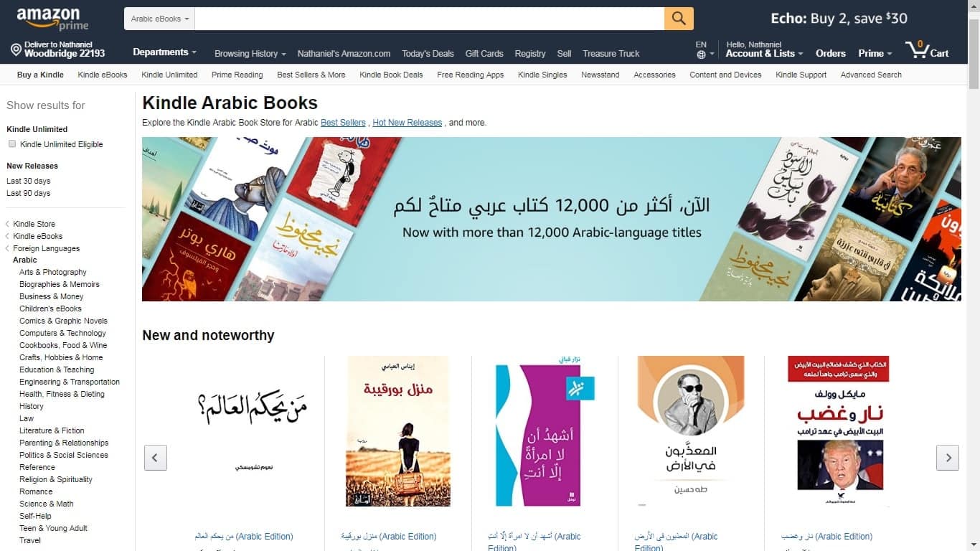Open Kindle Book Deals tab
Screen dimensions: 980x551
tap(391, 75)
